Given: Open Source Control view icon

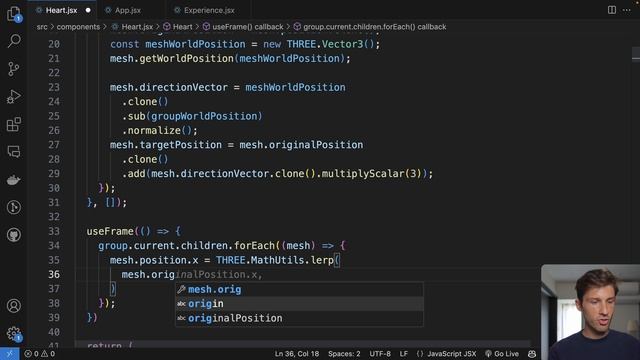Looking at the screenshot, I should click(14, 69).
